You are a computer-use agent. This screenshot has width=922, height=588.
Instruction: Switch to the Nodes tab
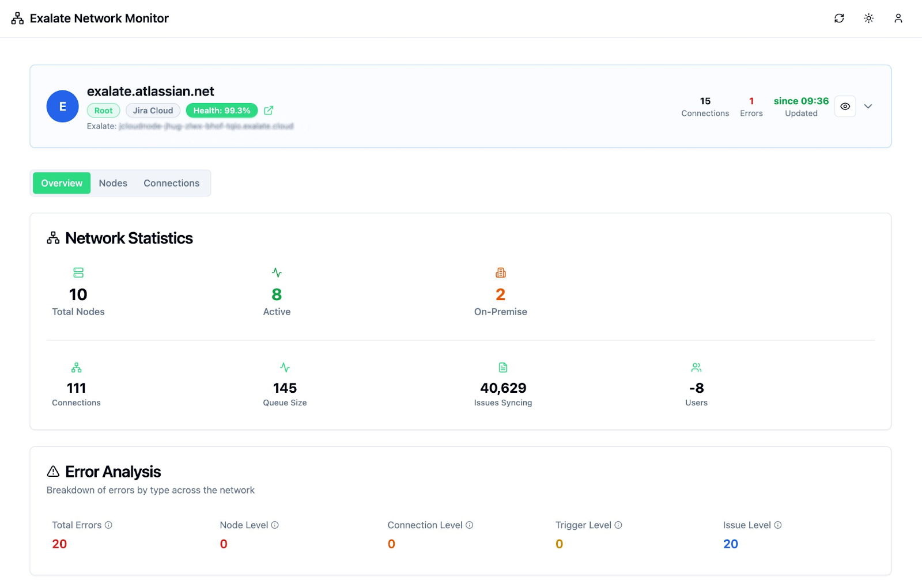click(113, 183)
